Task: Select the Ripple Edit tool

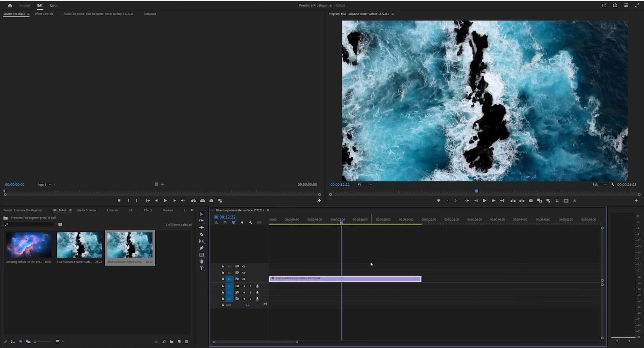Action: [x=201, y=228]
